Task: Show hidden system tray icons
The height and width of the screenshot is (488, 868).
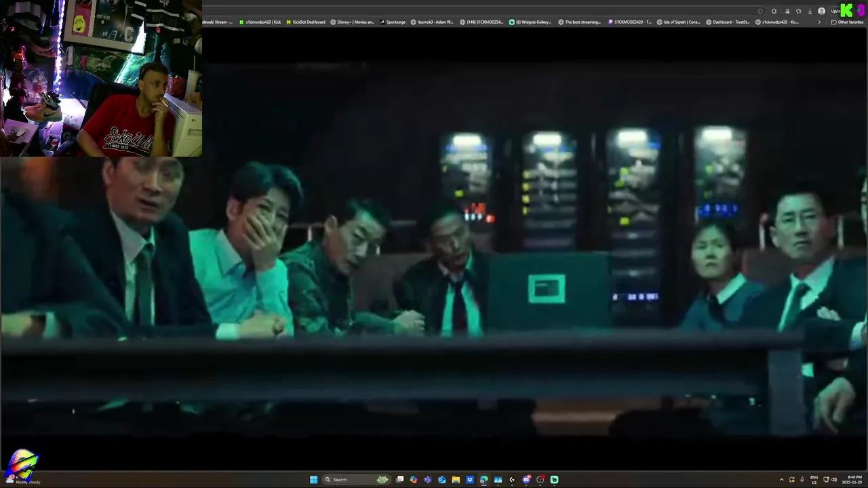Action: [782, 480]
